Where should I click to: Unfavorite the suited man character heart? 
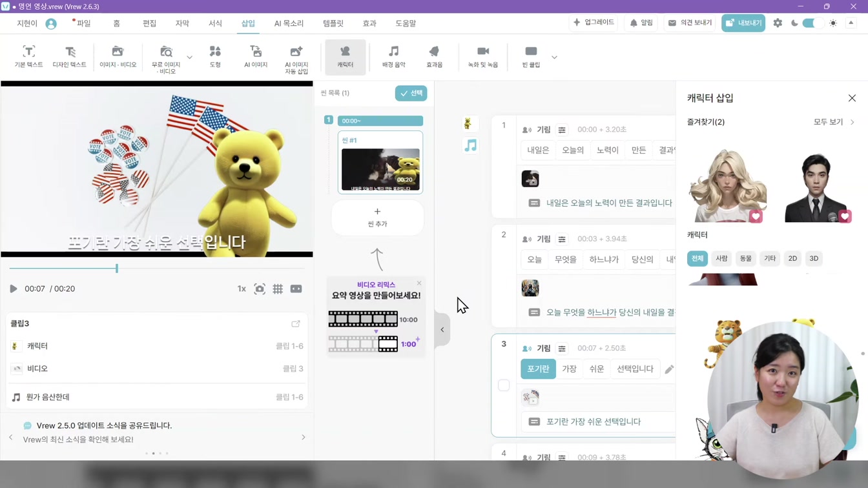845,216
